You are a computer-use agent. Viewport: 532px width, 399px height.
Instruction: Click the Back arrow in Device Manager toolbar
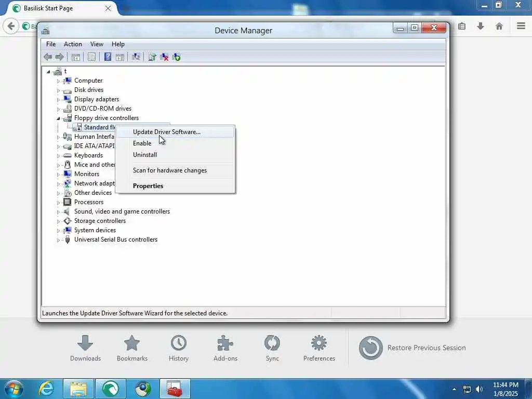click(48, 57)
